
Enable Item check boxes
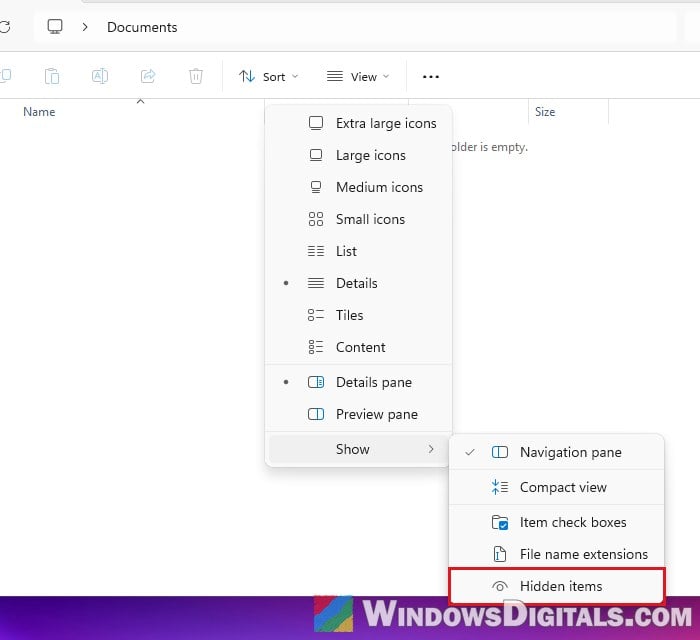(557, 522)
